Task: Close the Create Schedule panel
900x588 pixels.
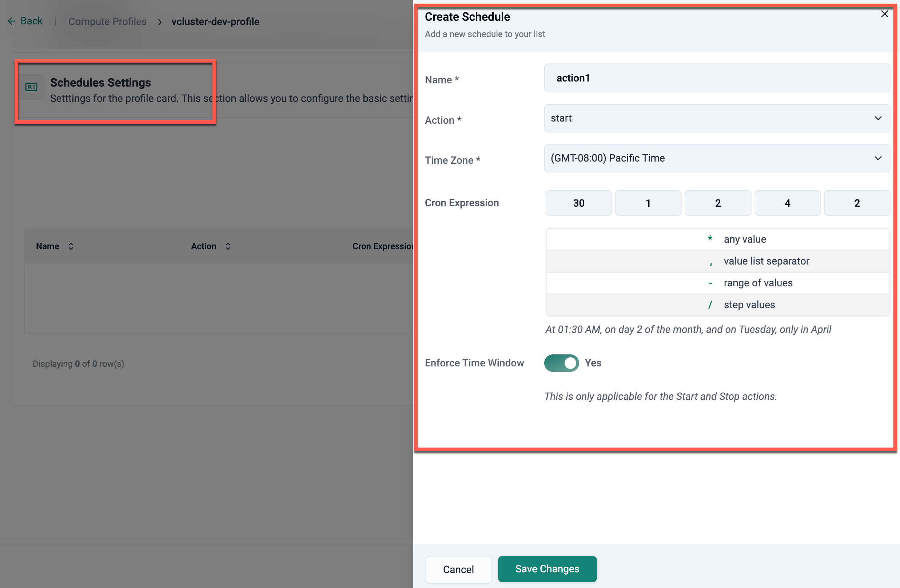Action: pos(884,14)
